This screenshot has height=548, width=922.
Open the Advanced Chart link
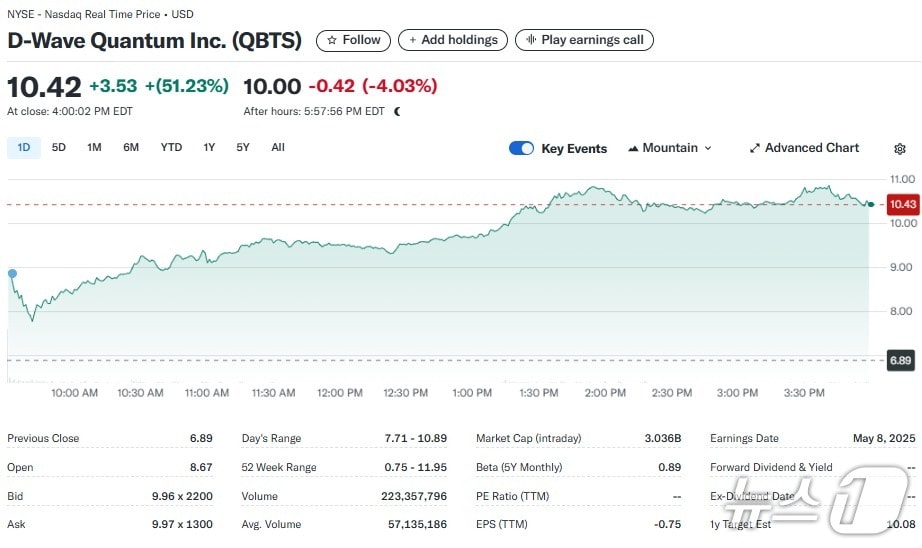[x=811, y=148]
